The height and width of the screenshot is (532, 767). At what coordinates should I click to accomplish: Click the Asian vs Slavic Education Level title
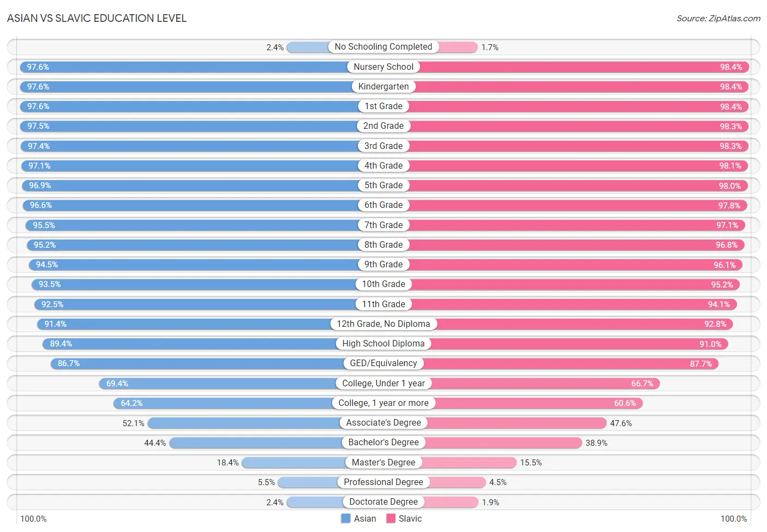pos(97,18)
